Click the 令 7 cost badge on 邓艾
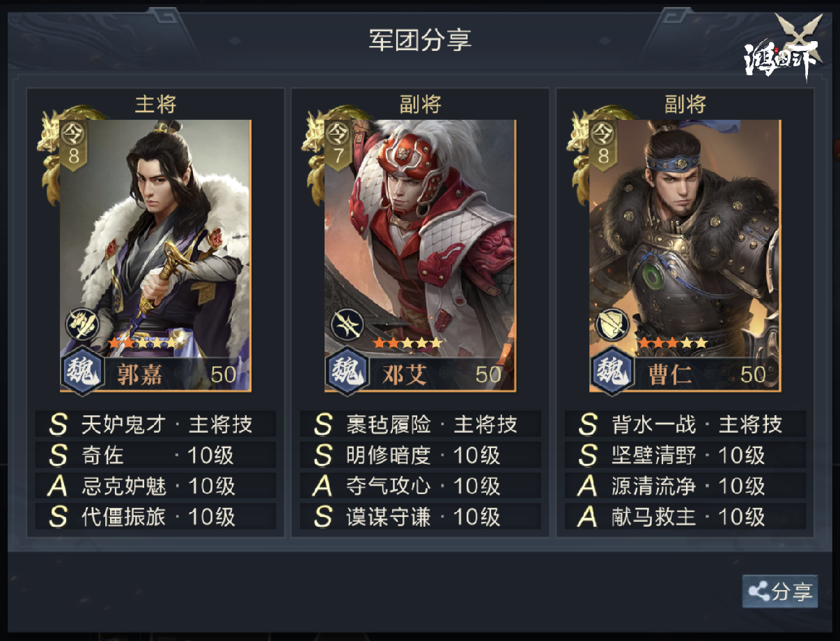 pyautogui.click(x=339, y=143)
